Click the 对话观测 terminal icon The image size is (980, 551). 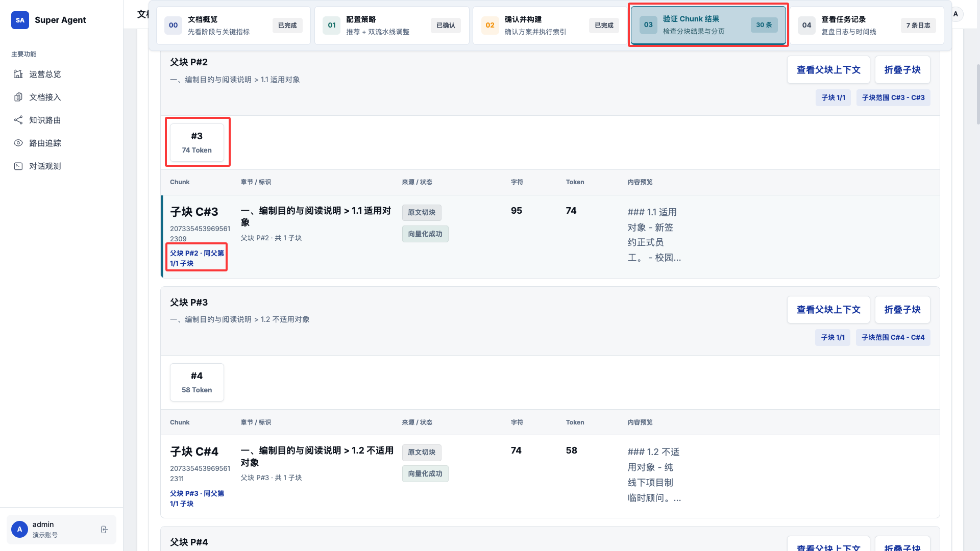18,166
